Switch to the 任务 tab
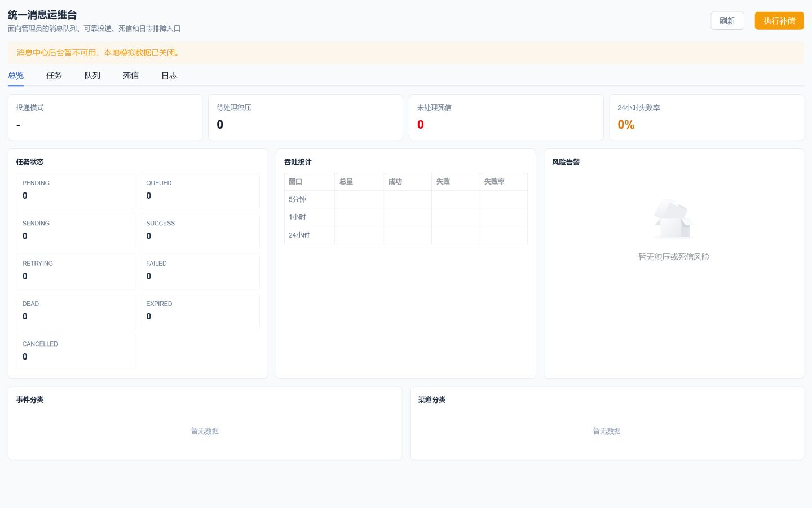Viewport: 812px width, 508px height. click(54, 76)
